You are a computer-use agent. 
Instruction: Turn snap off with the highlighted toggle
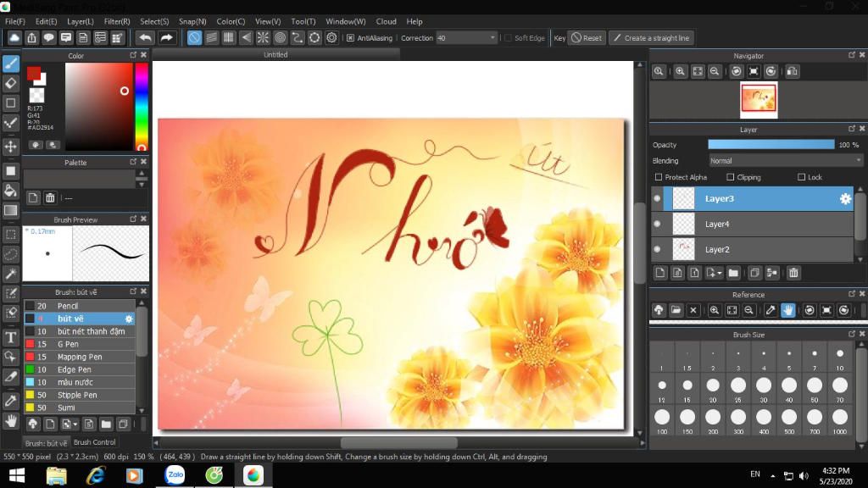pyautogui.click(x=194, y=37)
